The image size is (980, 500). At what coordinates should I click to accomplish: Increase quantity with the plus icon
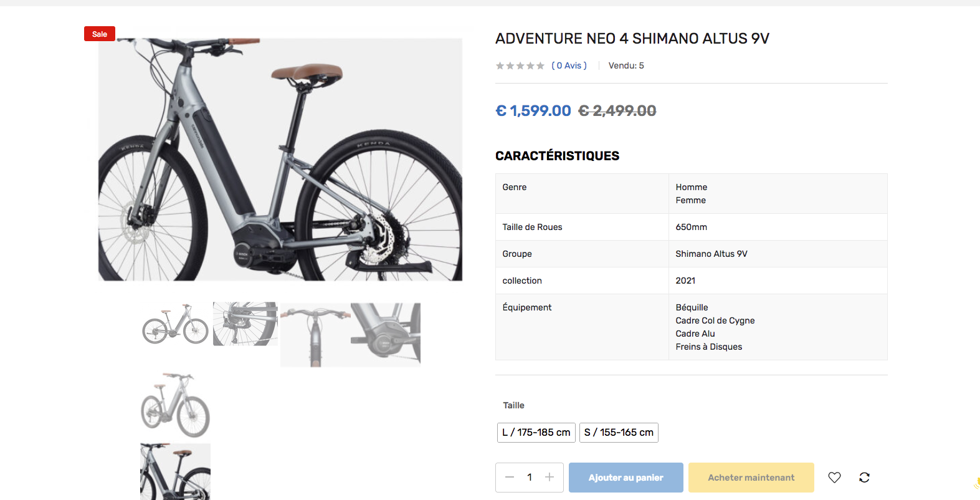click(x=549, y=478)
